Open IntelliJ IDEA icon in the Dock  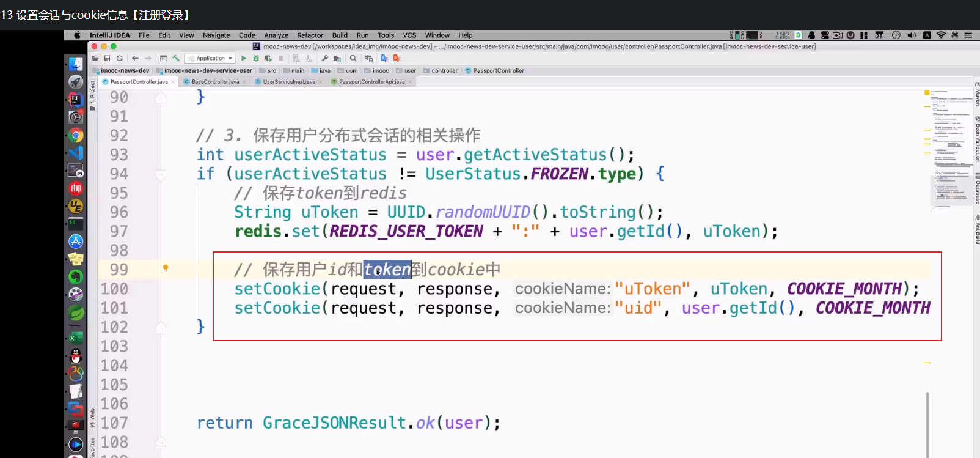pyautogui.click(x=76, y=99)
